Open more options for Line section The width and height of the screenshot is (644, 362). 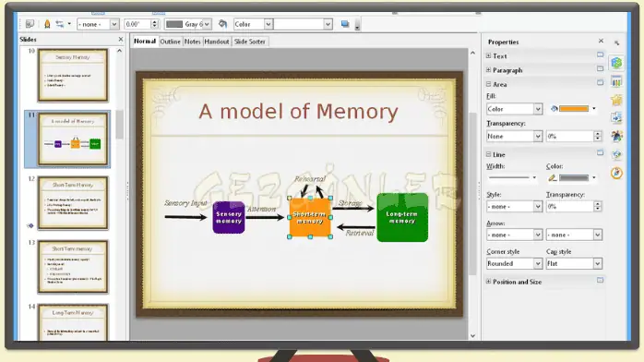click(600, 153)
